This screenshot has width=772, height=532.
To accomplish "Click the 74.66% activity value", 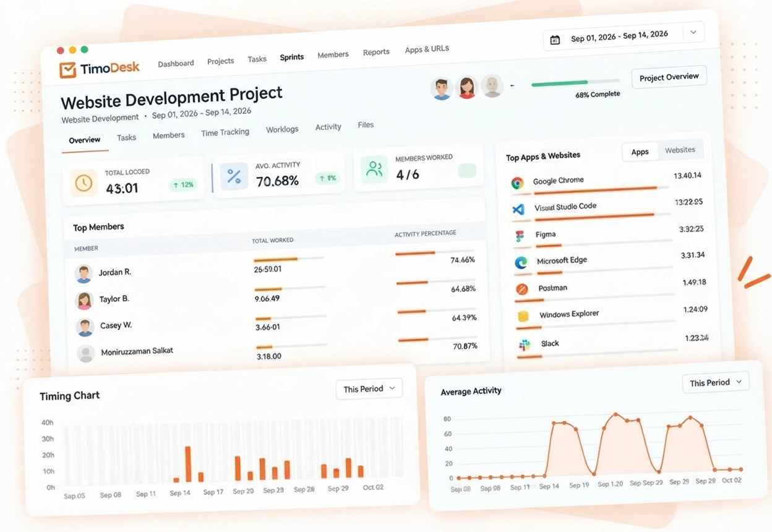I will coord(463,260).
